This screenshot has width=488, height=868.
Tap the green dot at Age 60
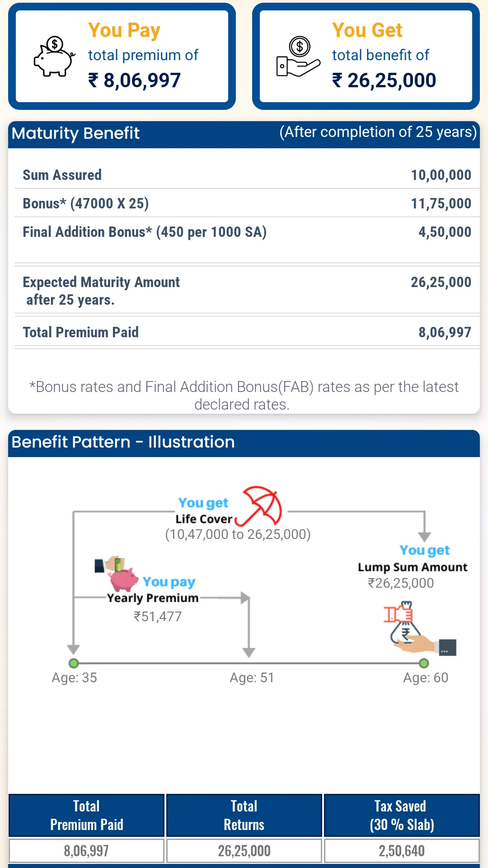coord(424,663)
